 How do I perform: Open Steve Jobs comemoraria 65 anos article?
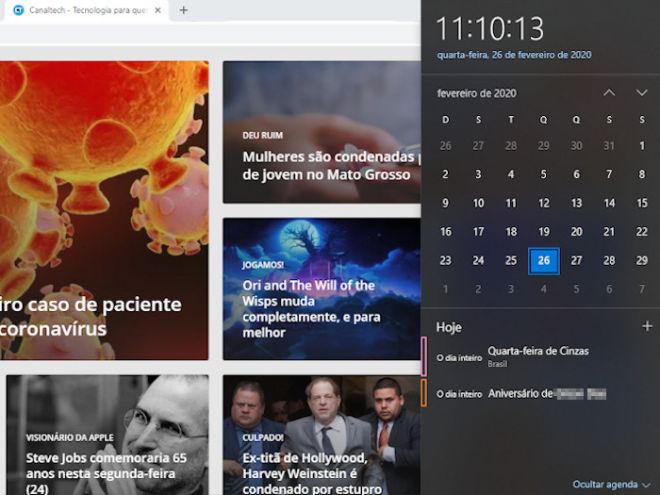pos(107,435)
